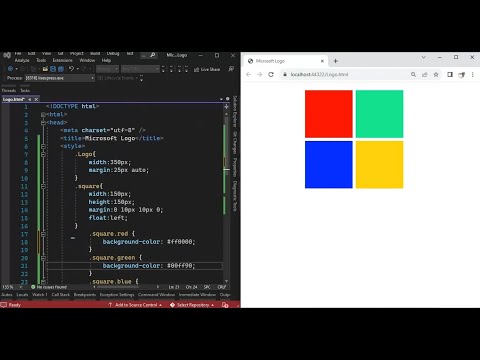480x360 pixels.
Task: Open the editor tab list dropdown
Action: click(221, 99)
